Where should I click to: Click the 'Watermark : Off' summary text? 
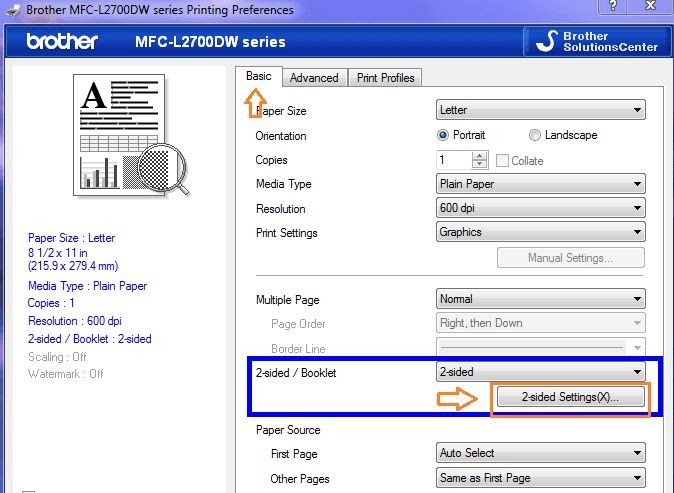65,374
